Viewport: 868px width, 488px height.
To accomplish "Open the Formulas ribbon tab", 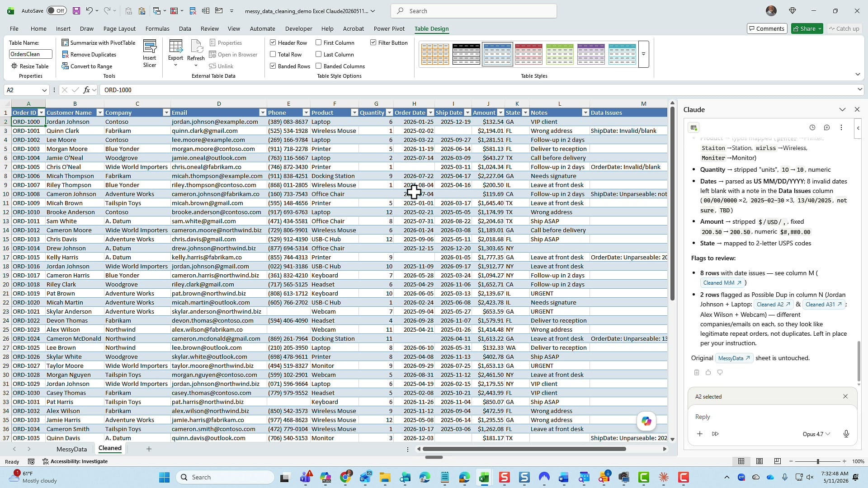I will [157, 28].
